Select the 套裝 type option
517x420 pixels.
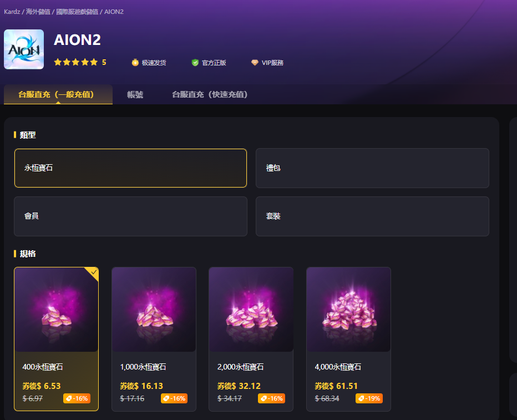tap(372, 216)
